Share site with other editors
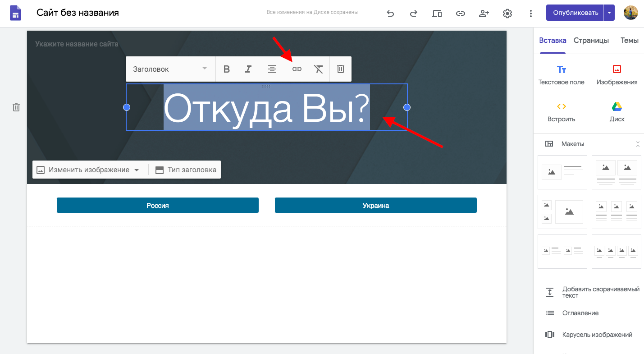The image size is (644, 354). [x=484, y=14]
